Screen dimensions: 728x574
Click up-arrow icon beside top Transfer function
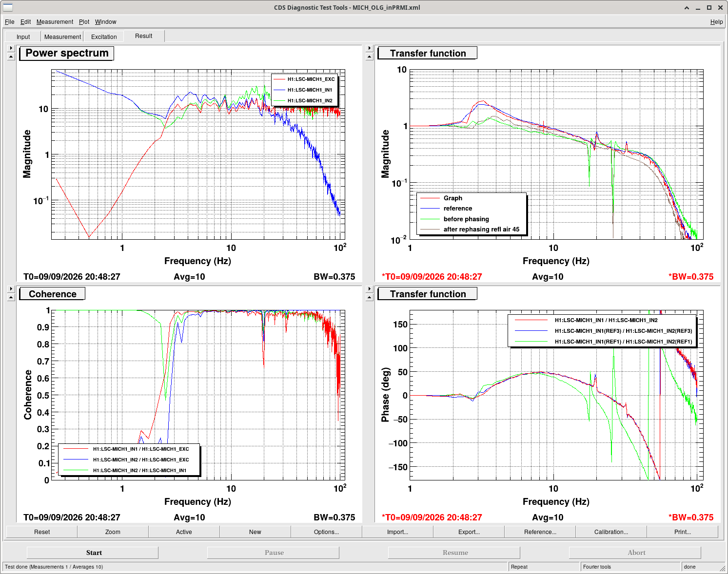click(x=369, y=57)
